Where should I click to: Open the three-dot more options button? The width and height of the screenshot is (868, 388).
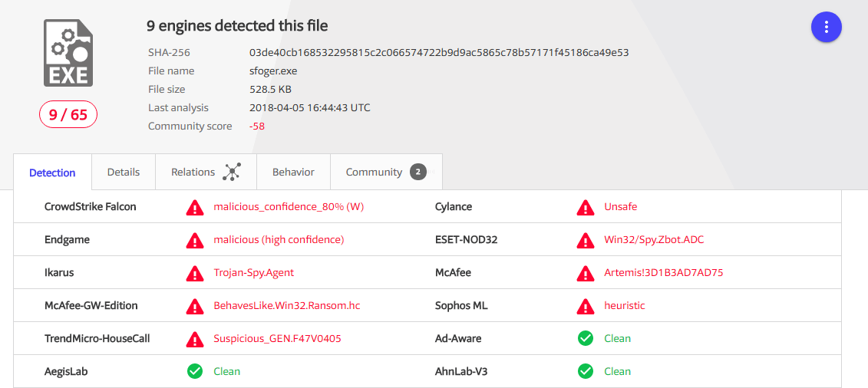coord(826,27)
